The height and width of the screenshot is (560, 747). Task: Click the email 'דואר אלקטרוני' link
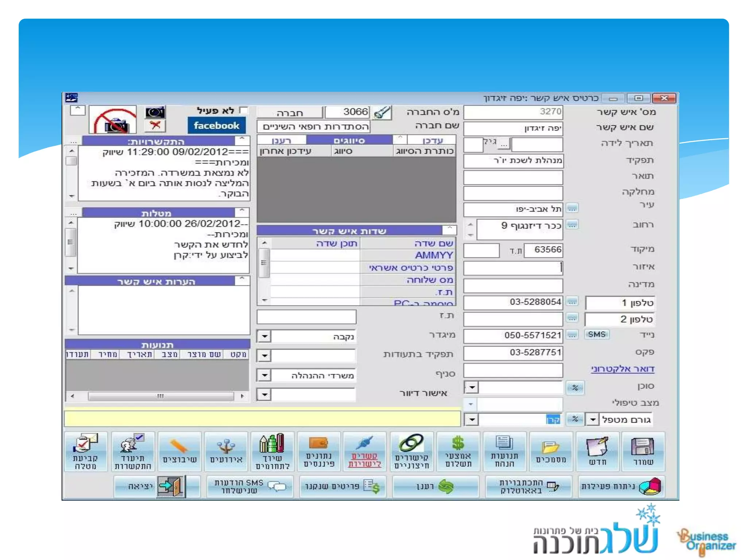point(622,369)
